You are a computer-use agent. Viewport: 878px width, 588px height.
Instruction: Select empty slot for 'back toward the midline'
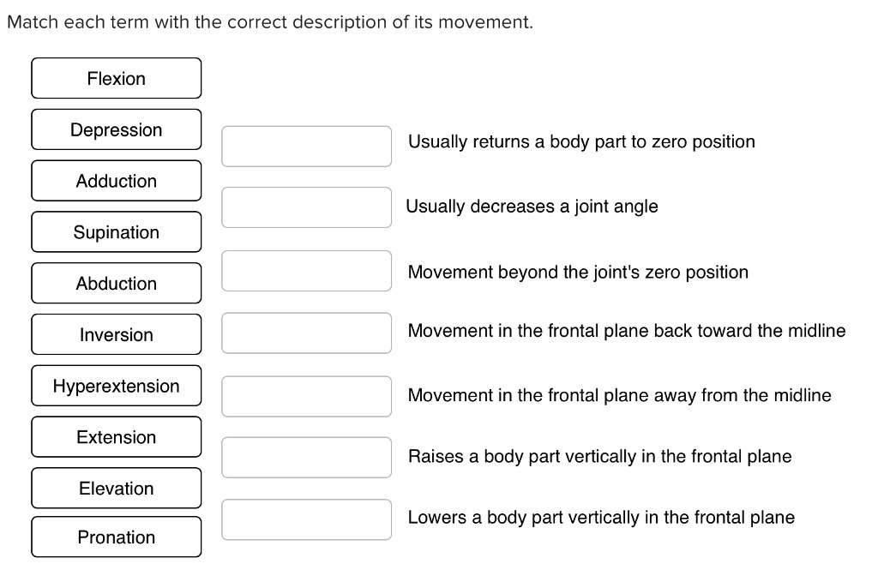(307, 333)
